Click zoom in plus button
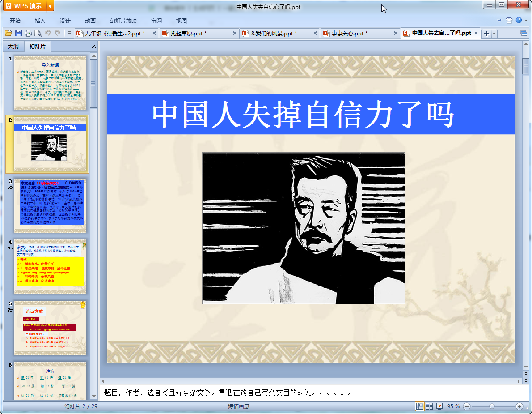Screen dimensions: 532x414 click(x=519, y=406)
